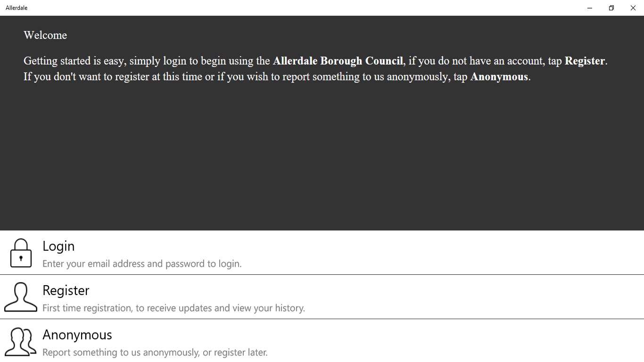Image resolution: width=644 pixels, height=362 pixels.
Task: Restore down the Allerdale window
Action: coord(611,8)
